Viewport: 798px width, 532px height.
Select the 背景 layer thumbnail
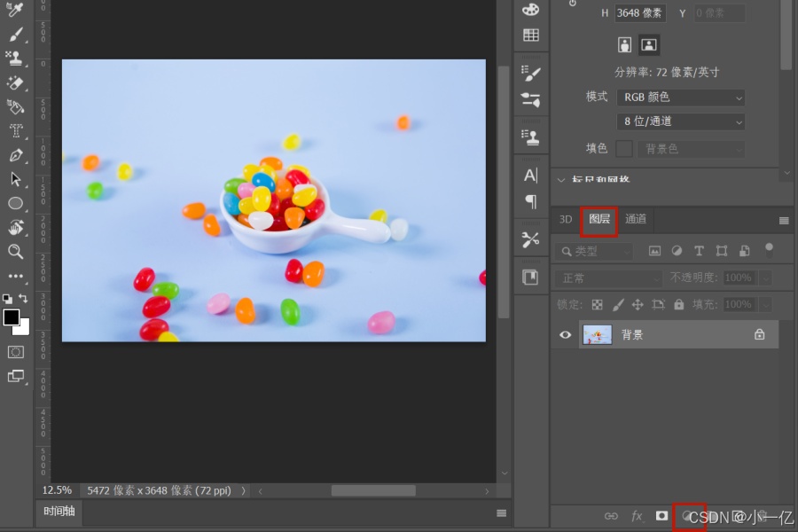[597, 334]
